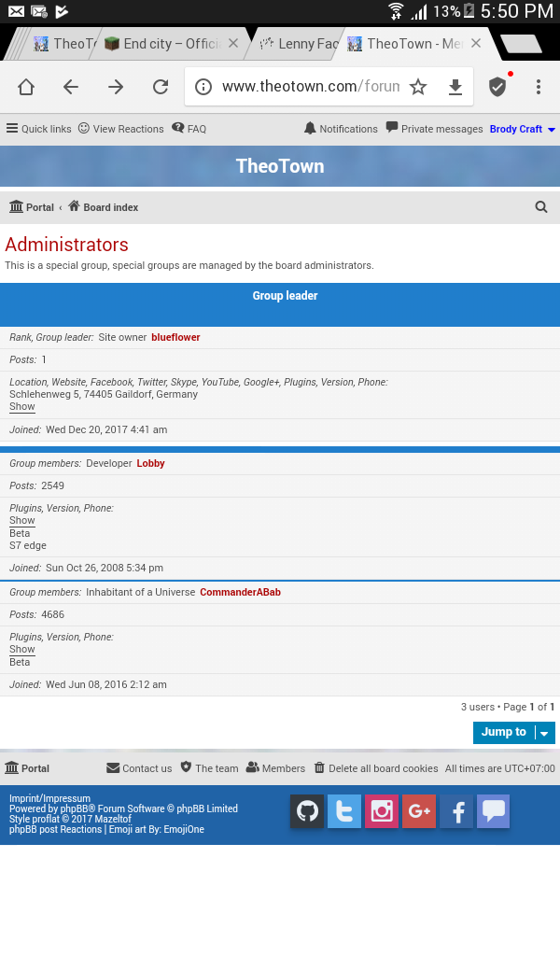
Task: Open phpBB post Reactions link
Action: [x=55, y=829]
